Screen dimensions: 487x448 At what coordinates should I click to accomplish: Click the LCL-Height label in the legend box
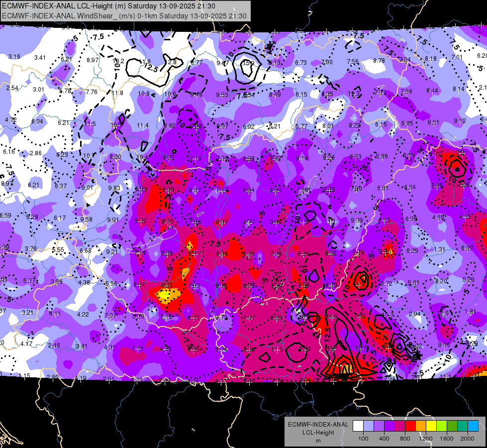pos(318,433)
